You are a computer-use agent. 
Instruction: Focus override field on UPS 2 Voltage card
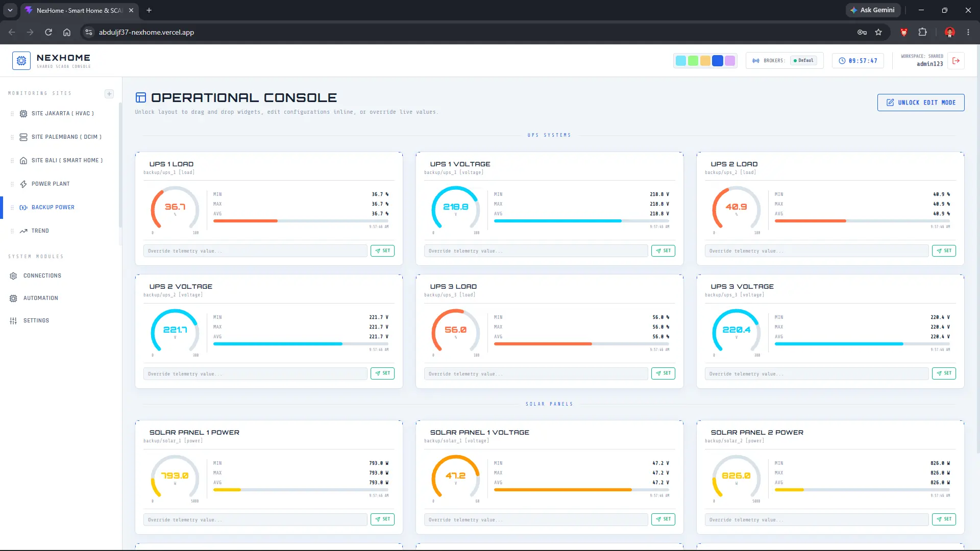point(255,374)
